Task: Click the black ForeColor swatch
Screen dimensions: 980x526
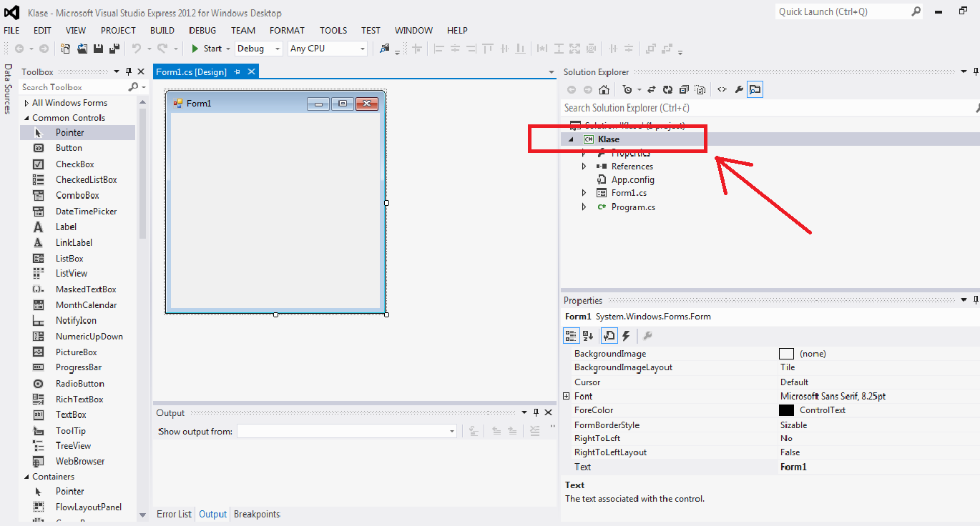Action: (786, 410)
